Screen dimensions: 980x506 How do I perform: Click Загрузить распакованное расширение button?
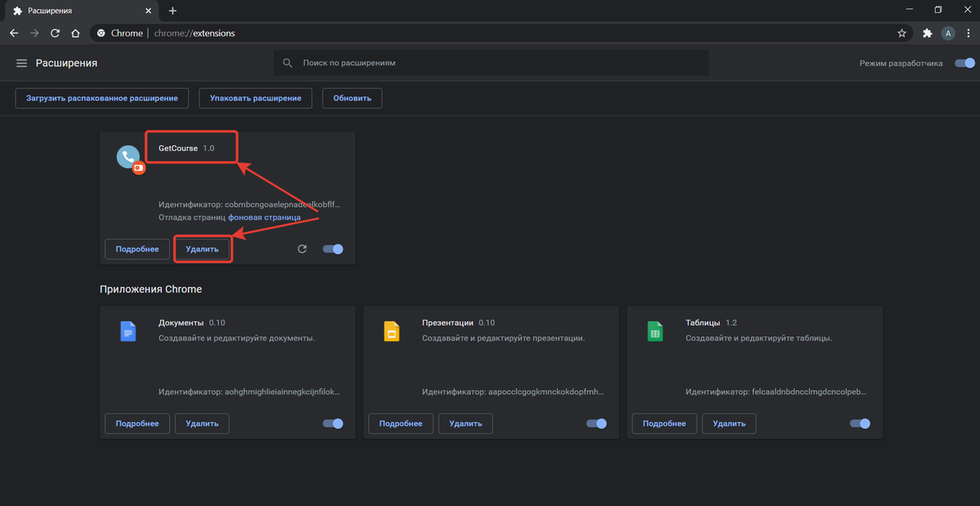tap(102, 98)
